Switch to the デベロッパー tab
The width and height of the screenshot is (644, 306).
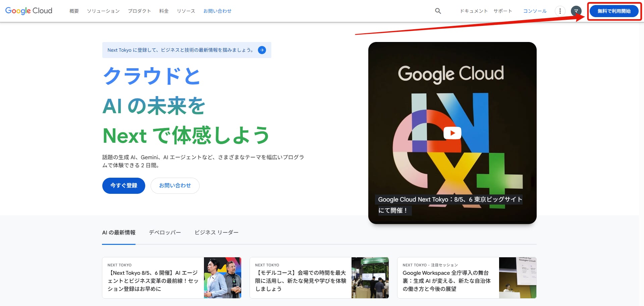pyautogui.click(x=165, y=233)
